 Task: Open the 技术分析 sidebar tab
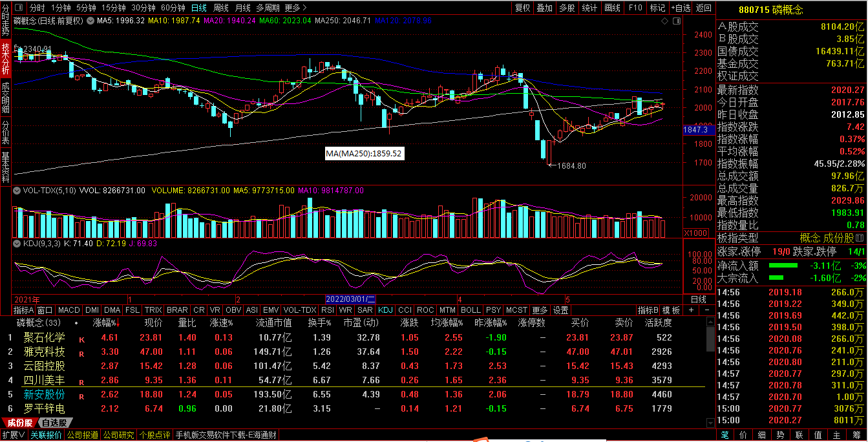(x=6, y=58)
